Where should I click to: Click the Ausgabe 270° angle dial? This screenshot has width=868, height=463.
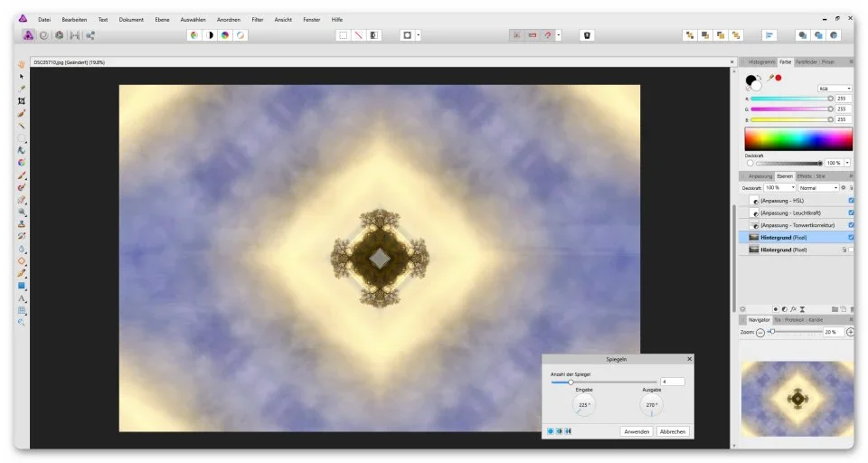(x=652, y=405)
